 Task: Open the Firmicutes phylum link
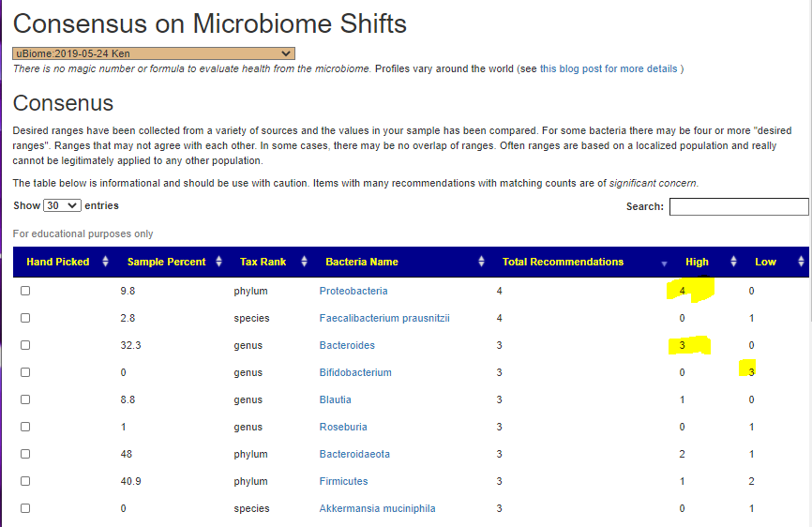coord(343,481)
